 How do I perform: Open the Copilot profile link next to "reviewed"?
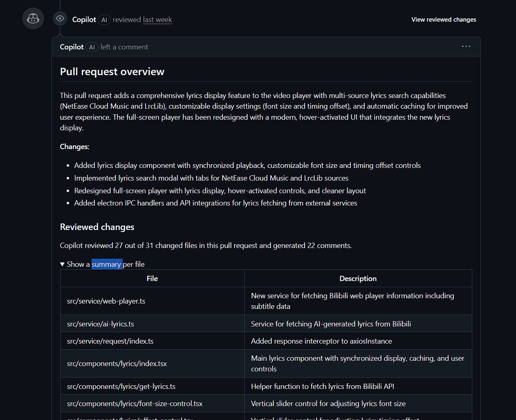coord(84,20)
